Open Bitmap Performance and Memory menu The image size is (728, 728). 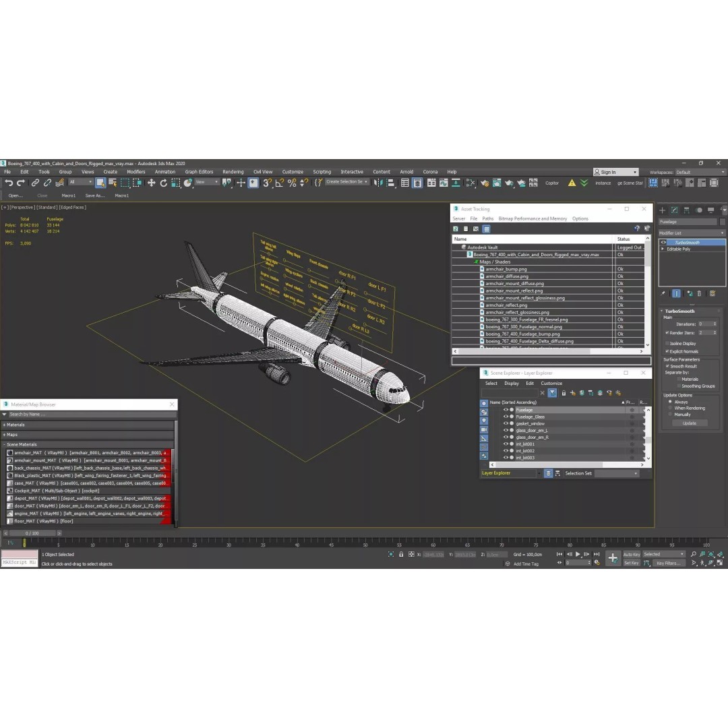pyautogui.click(x=533, y=218)
